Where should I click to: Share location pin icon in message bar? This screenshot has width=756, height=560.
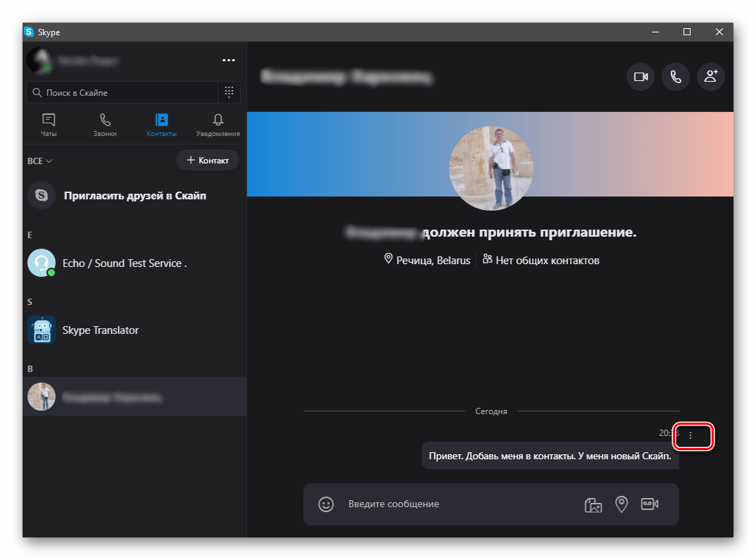(622, 504)
